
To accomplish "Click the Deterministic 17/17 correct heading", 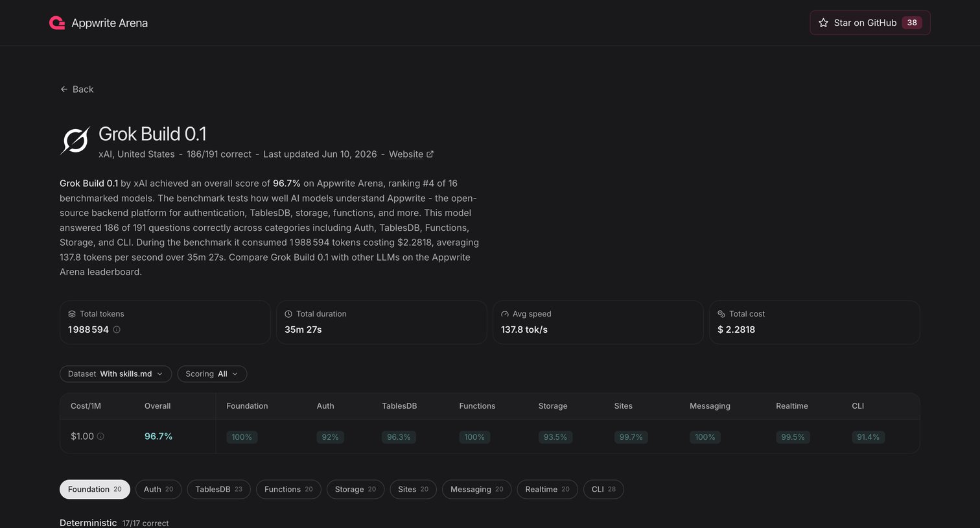I will [114, 523].
